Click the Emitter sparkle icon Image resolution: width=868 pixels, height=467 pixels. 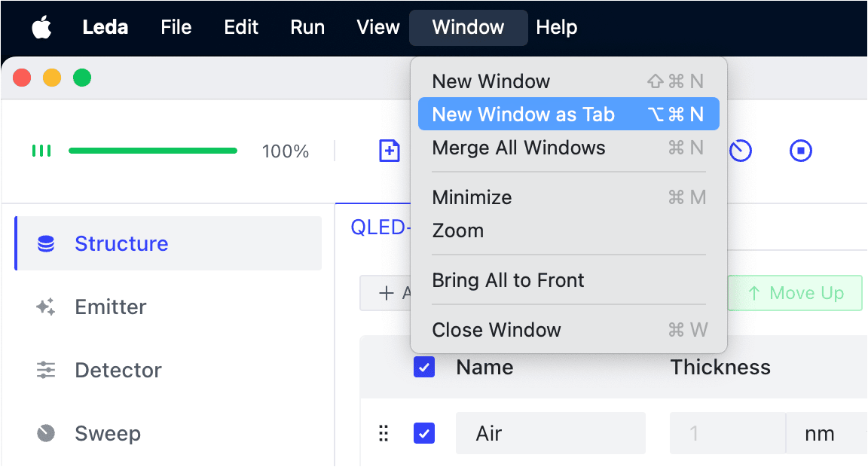point(46,307)
